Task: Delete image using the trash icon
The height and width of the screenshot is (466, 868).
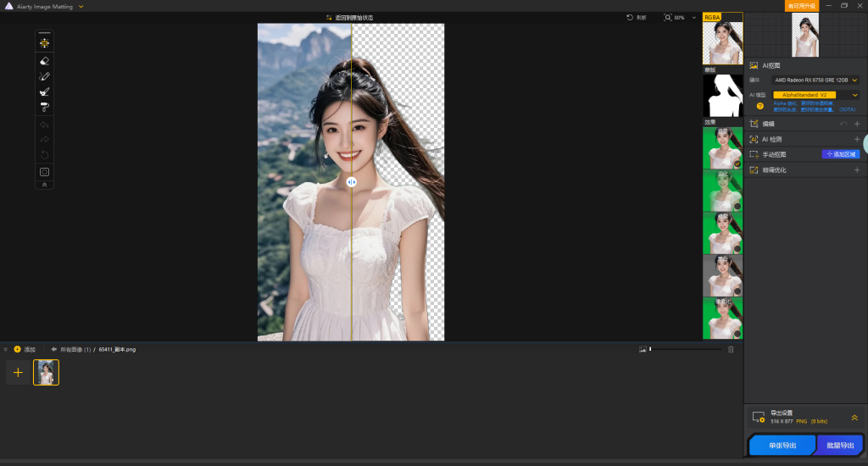Action: click(731, 349)
